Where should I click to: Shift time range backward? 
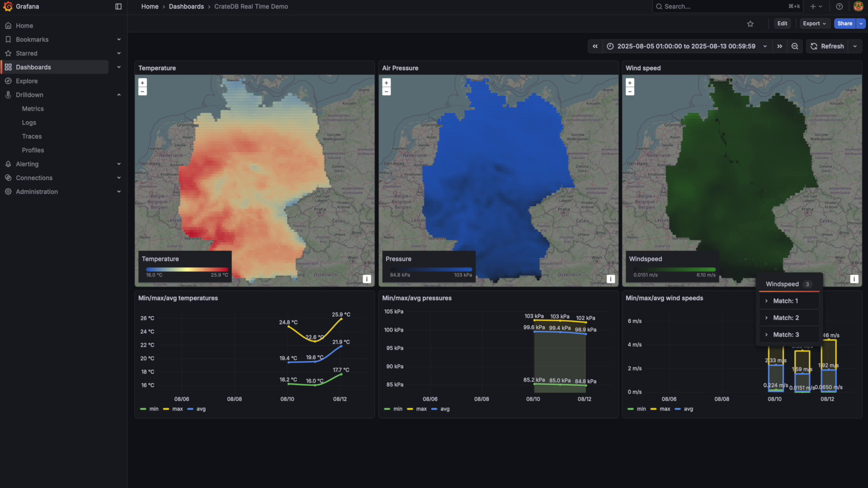click(x=595, y=46)
